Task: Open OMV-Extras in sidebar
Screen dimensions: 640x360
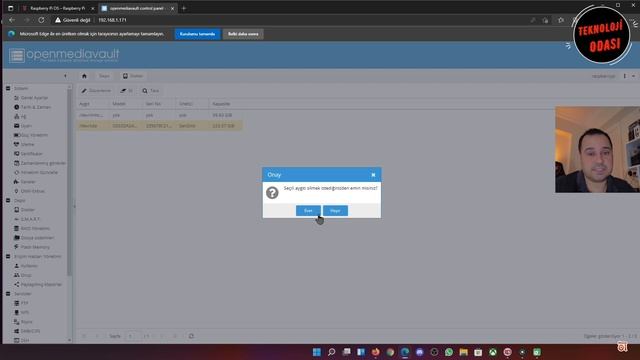Action: pyautogui.click(x=29, y=191)
